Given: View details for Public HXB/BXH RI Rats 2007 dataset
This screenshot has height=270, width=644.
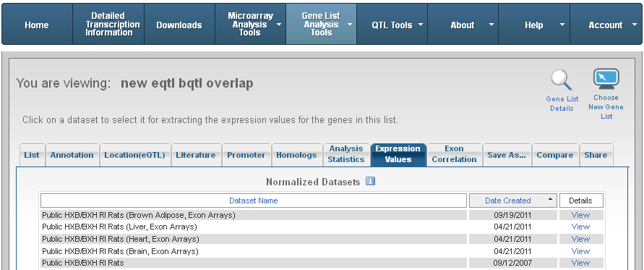Looking at the screenshot, I should 580,263.
